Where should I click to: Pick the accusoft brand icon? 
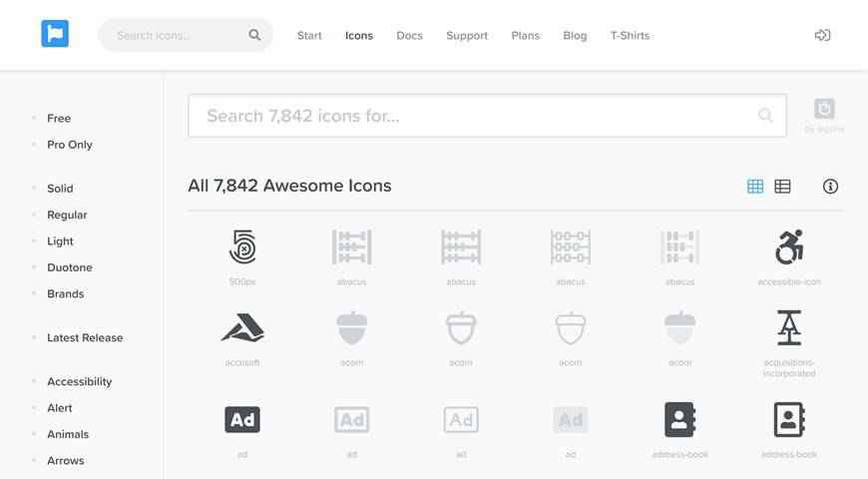(x=242, y=328)
